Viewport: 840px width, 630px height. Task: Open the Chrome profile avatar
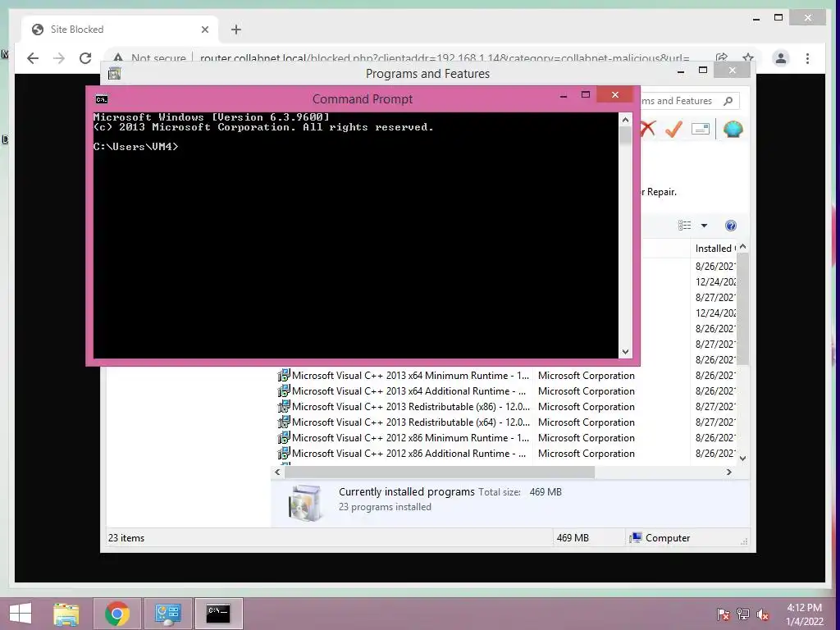[x=781, y=58]
